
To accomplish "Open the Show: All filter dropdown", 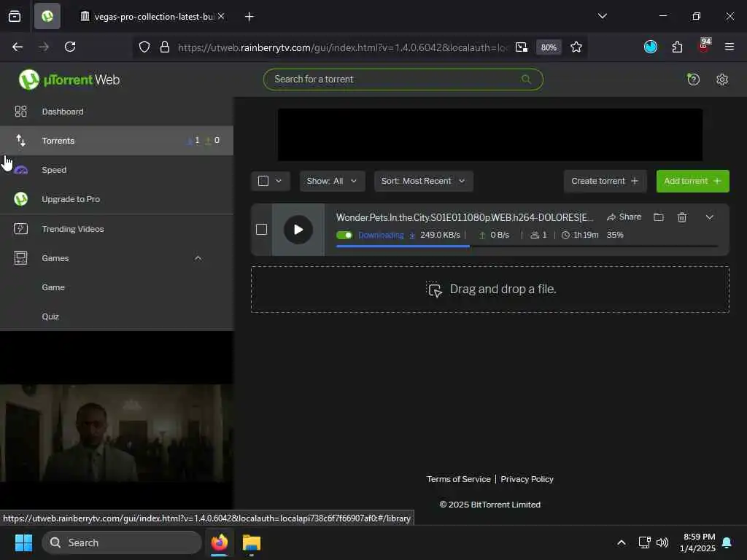I will (332, 181).
